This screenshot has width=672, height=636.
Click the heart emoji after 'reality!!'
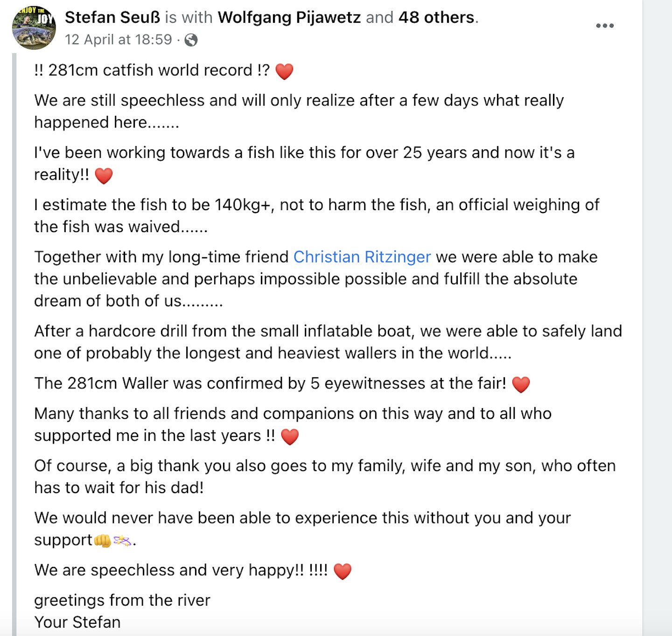click(104, 176)
